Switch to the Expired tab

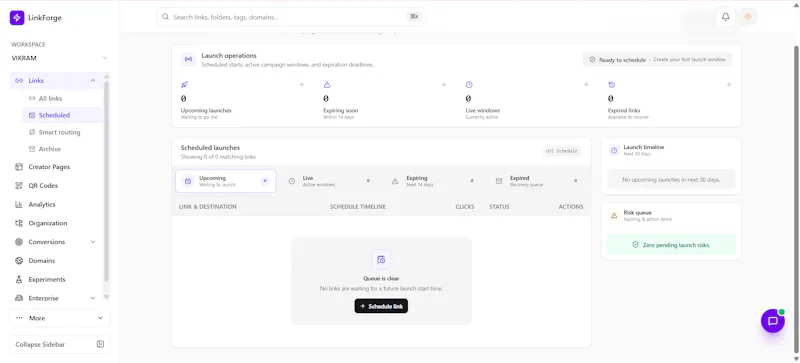[536, 181]
